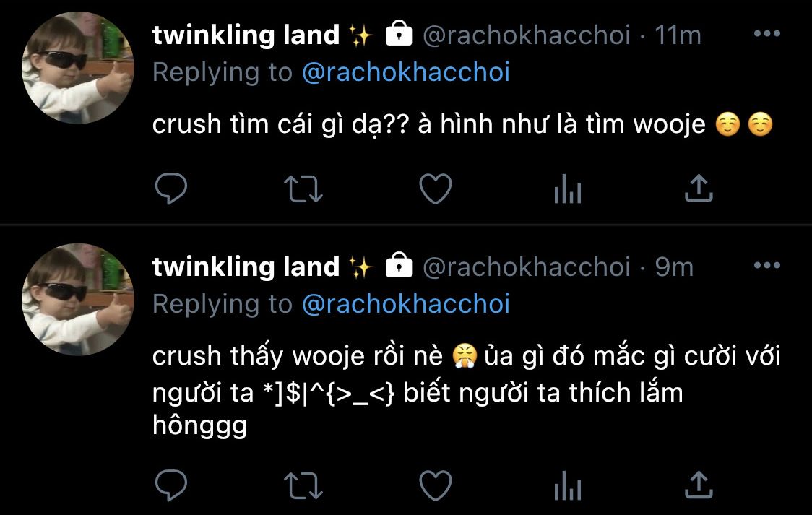This screenshot has width=812, height=515.
Task: Open profile picture on the second tweet
Action: click(x=78, y=300)
